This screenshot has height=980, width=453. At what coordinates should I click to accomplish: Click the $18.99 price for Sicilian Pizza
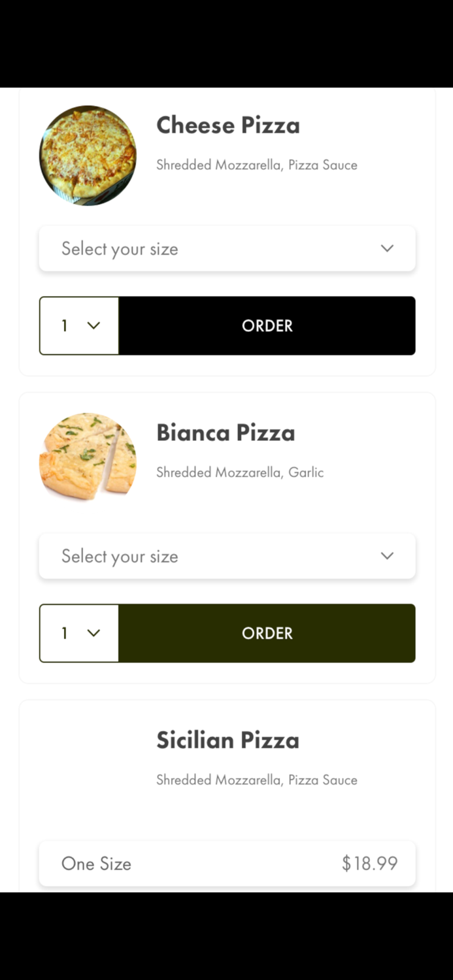370,863
